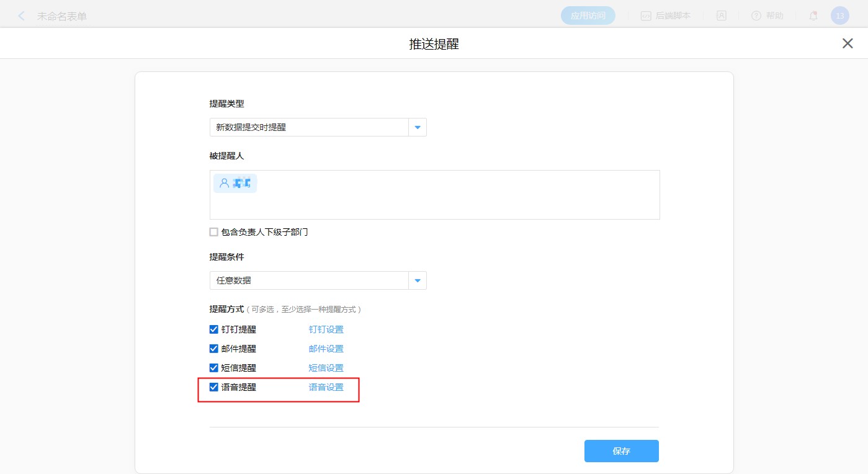
Task: Open the 钉钉设置 link
Action: (326, 329)
